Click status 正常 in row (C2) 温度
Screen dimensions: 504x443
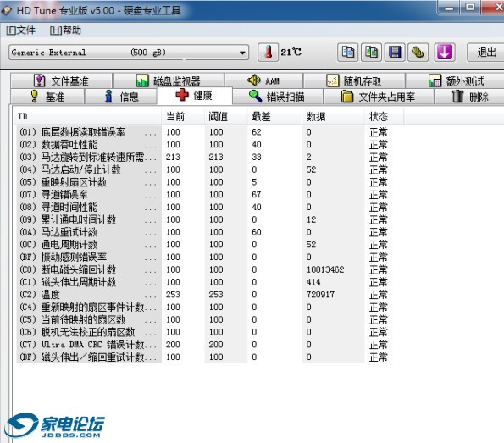[379, 295]
